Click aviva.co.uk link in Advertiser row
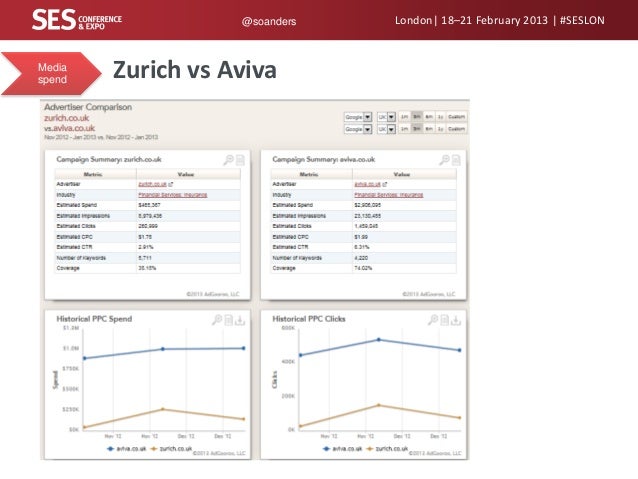The height and width of the screenshot is (479, 638). tap(367, 184)
